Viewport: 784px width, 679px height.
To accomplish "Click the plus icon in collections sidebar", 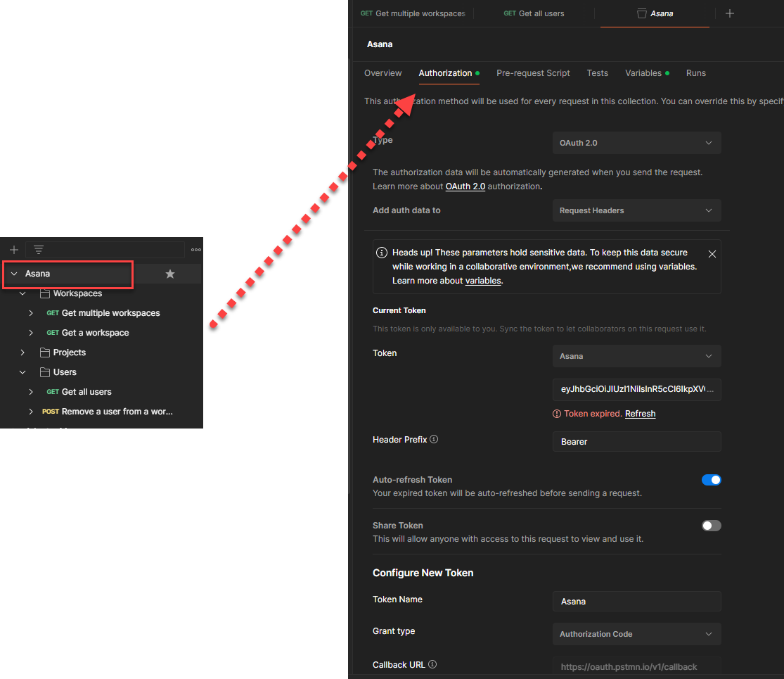I will pyautogui.click(x=14, y=250).
